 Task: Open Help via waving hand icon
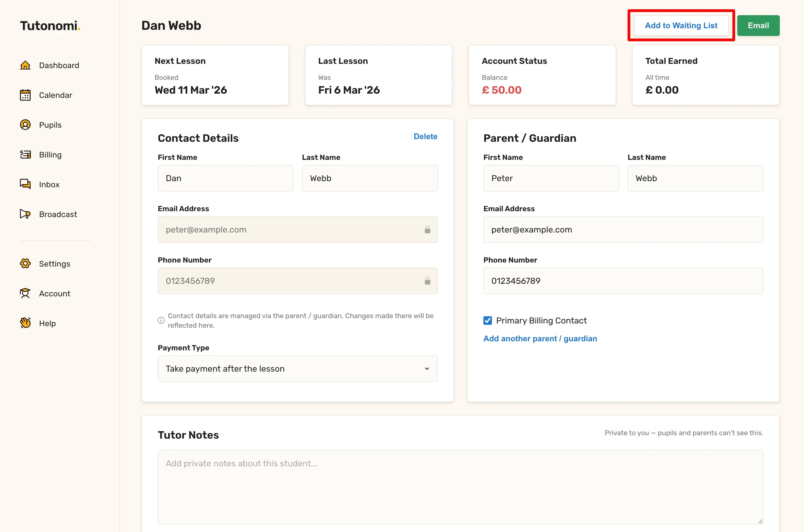click(x=25, y=323)
